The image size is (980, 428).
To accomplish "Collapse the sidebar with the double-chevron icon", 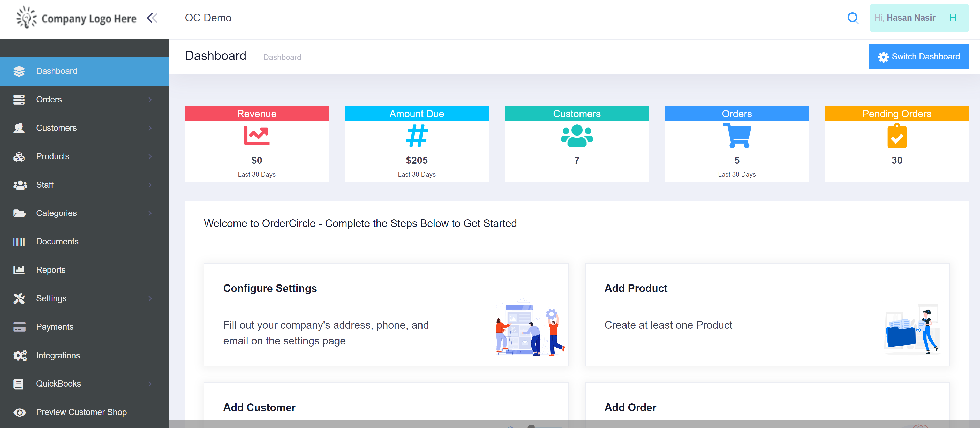I will click(x=152, y=18).
